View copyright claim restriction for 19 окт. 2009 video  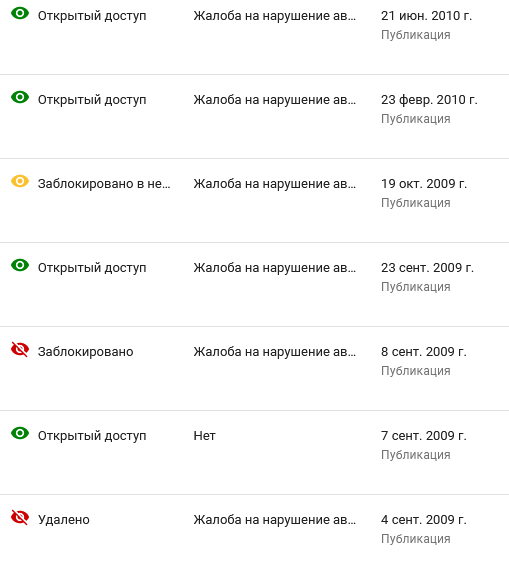275,184
